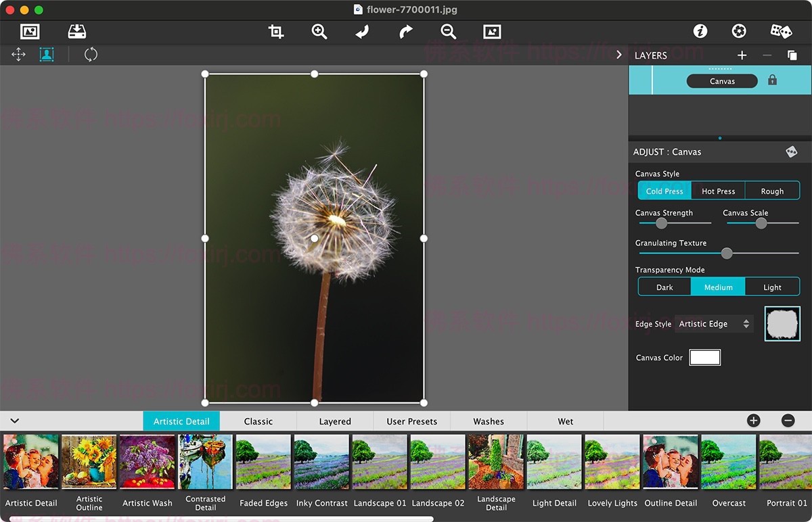Select the Crop tool
812x522 pixels.
(275, 31)
